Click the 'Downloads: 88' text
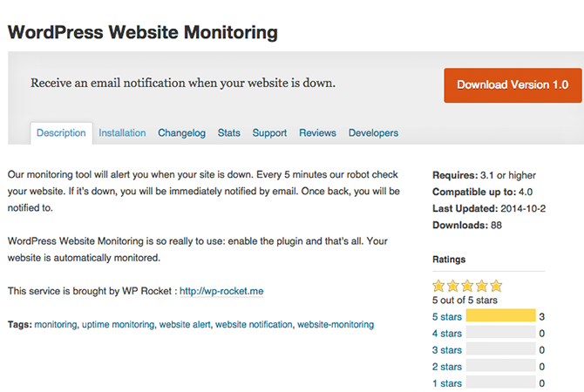584x392 pixels. pos(467,226)
